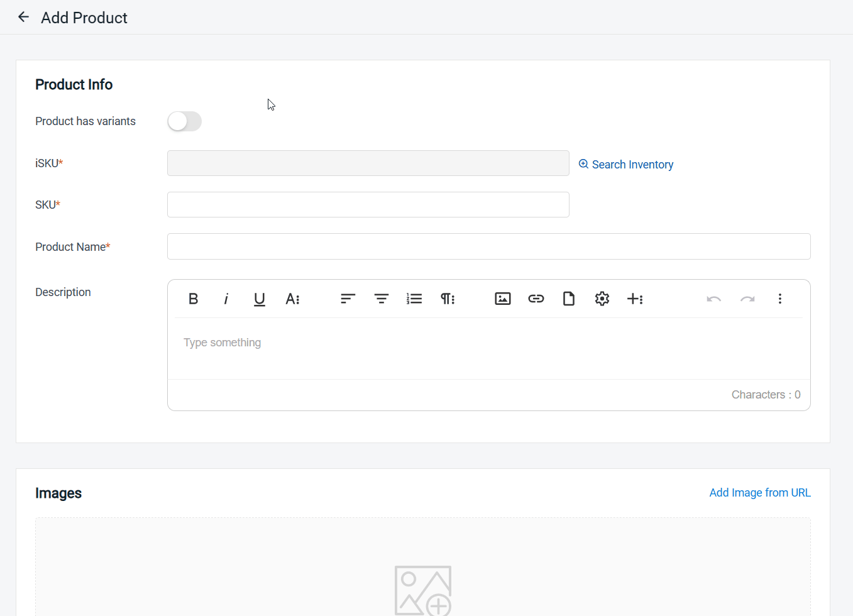Open the gear settings icon in the editor
Image resolution: width=853 pixels, height=616 pixels.
[602, 299]
